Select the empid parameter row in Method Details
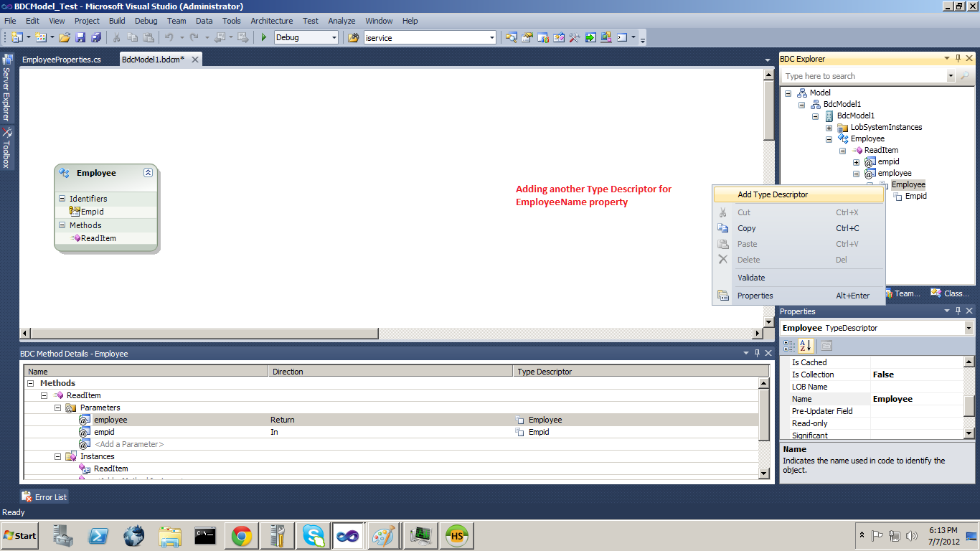Viewport: 980px width, 551px height. click(x=391, y=432)
